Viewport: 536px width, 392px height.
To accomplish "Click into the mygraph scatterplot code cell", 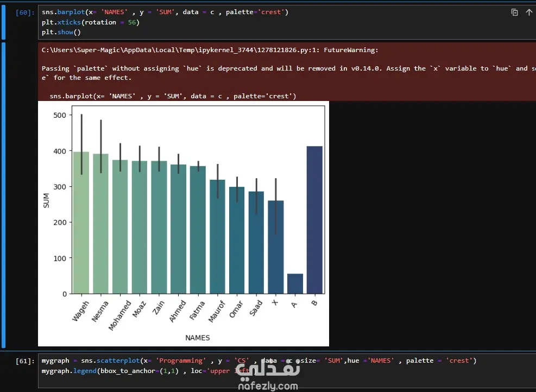I will click(x=274, y=371).
